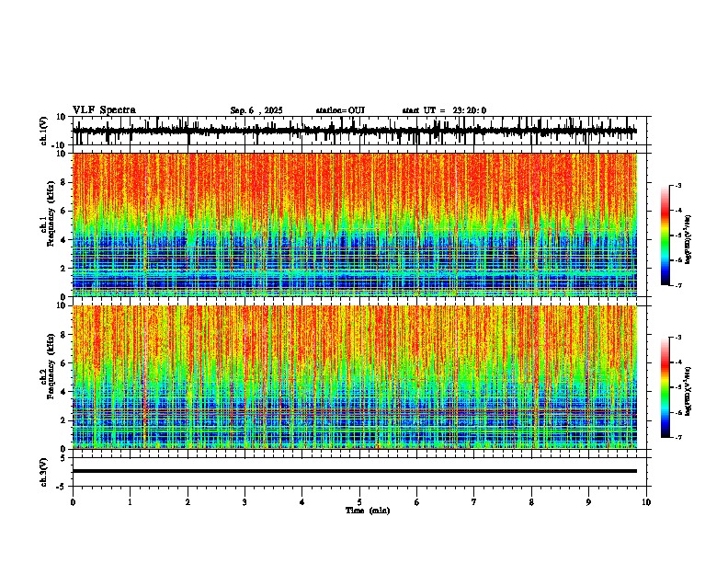Image resolution: width=728 pixels, height=563 pixels.
Task: Click the "8" kHz tick of ch.1 spectrogram
Action: [x=63, y=182]
